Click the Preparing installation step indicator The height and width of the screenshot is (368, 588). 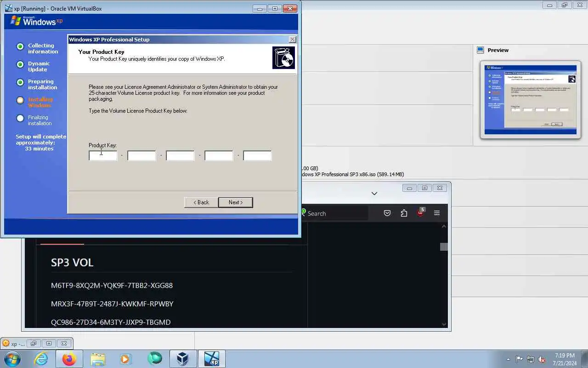[20, 82]
